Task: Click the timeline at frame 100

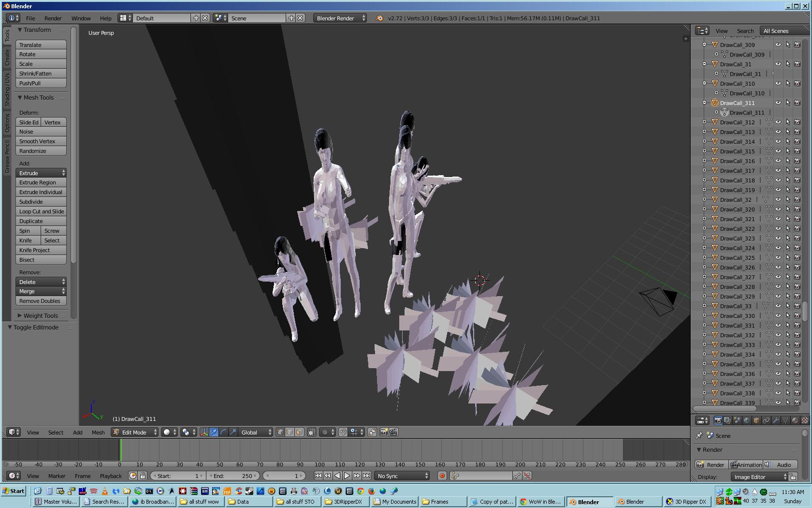Action: click(319, 450)
